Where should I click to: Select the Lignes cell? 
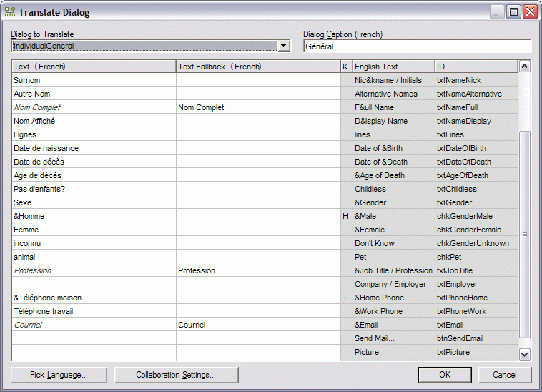click(94, 134)
